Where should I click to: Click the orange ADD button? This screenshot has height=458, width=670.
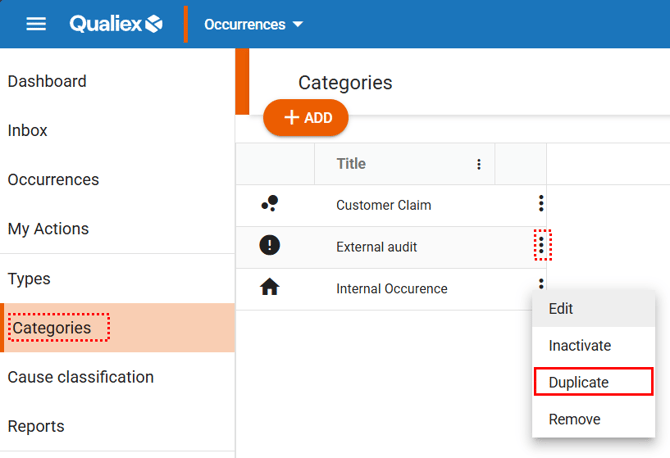point(306,118)
